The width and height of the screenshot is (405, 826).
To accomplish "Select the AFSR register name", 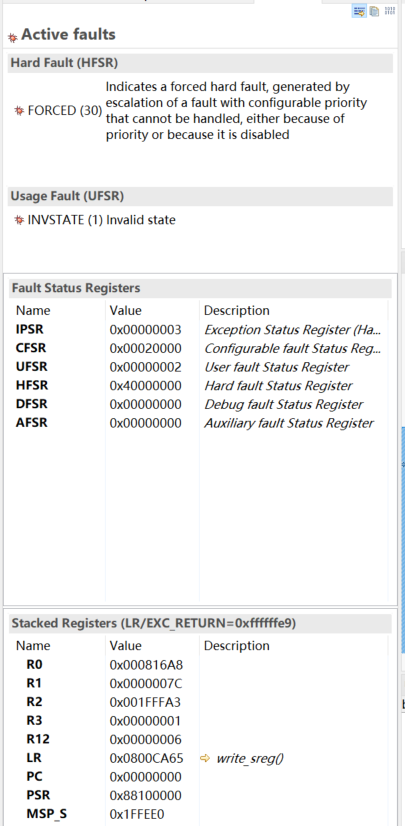I will [x=32, y=423].
